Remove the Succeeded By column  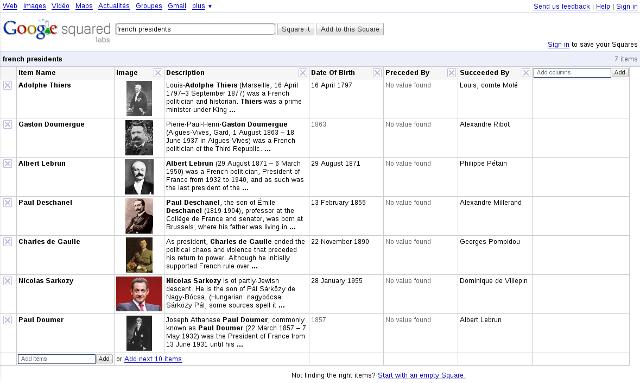pyautogui.click(x=526, y=73)
